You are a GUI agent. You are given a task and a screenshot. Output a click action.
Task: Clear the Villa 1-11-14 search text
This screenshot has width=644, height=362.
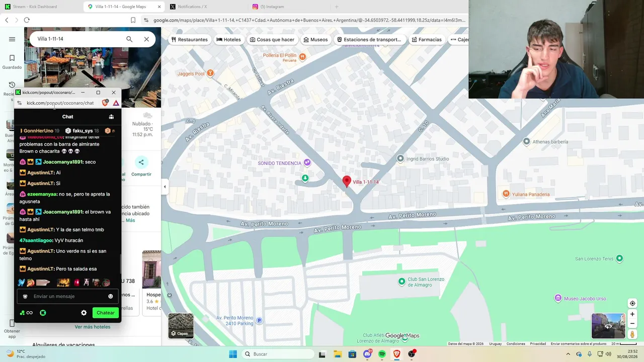pos(146,39)
